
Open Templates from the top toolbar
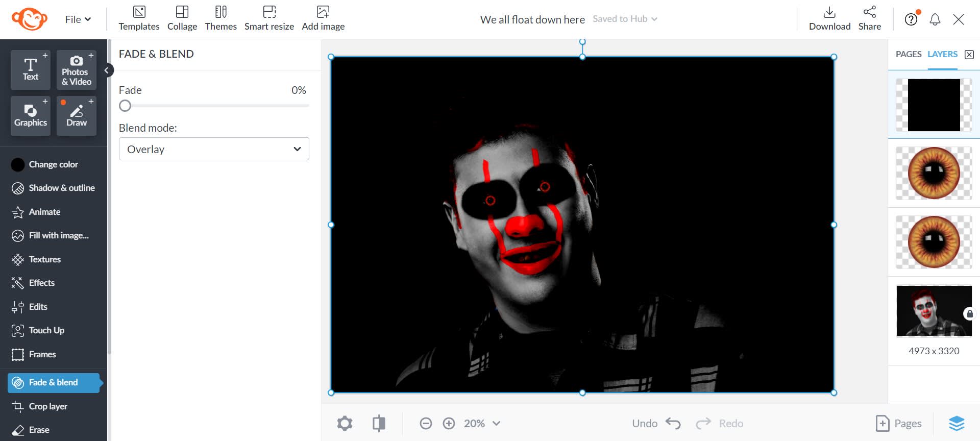[139, 18]
